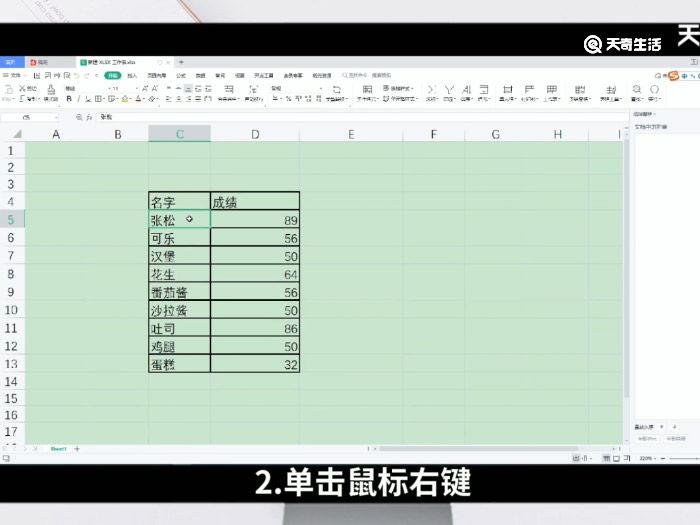This screenshot has height=525, width=700.
Task: Click the AutoSum sigma icon
Action: point(431,90)
